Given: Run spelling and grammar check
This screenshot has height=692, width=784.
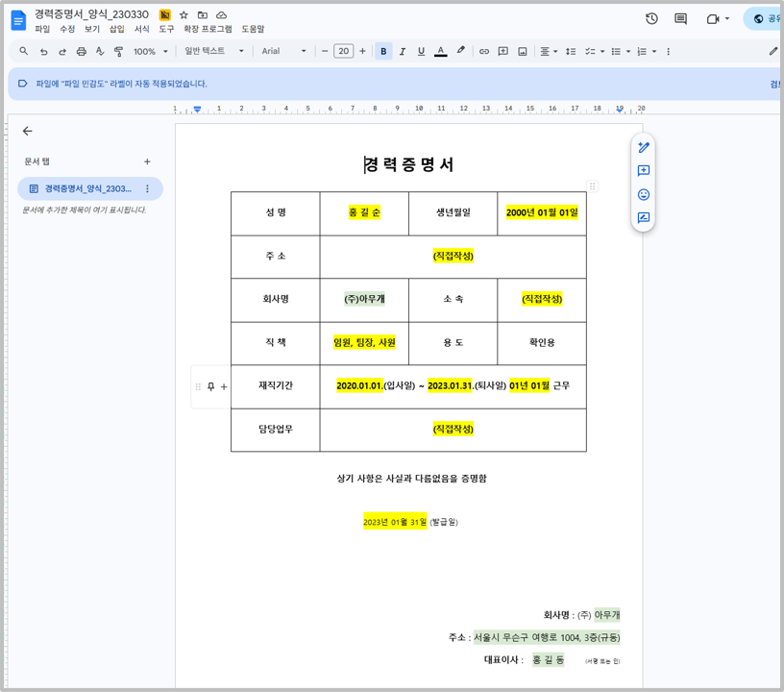Looking at the screenshot, I should point(100,51).
